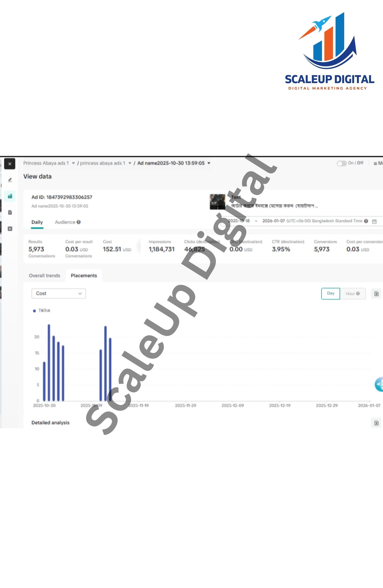Open the date range calendar icon
The width and height of the screenshot is (383, 588).
pos(374,221)
